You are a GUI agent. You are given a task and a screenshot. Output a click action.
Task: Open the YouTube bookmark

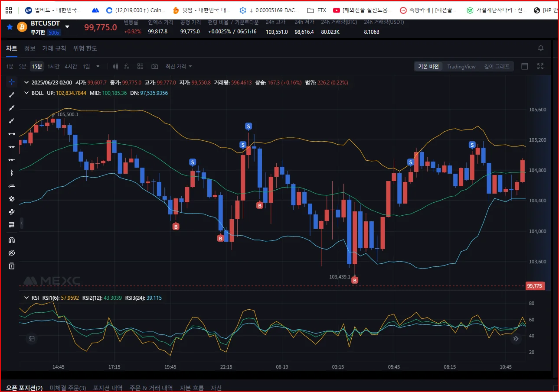point(363,10)
